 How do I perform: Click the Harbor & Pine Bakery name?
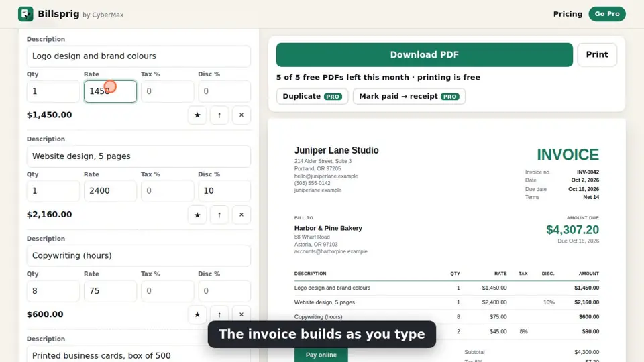click(328, 228)
